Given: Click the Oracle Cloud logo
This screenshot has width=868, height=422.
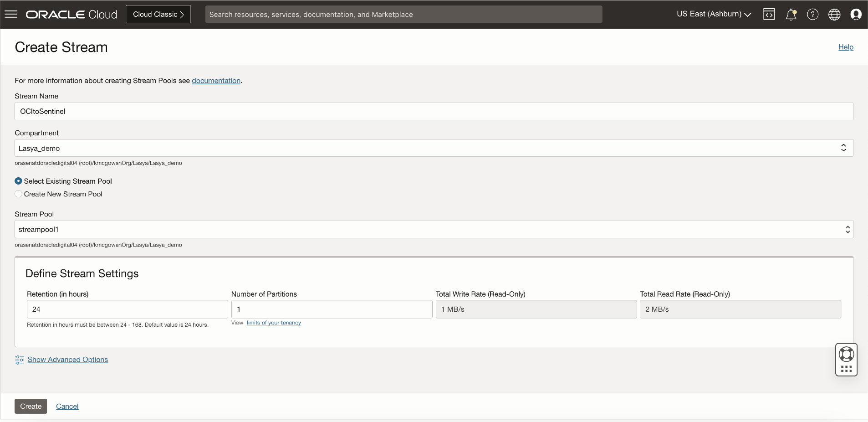Looking at the screenshot, I should [71, 14].
